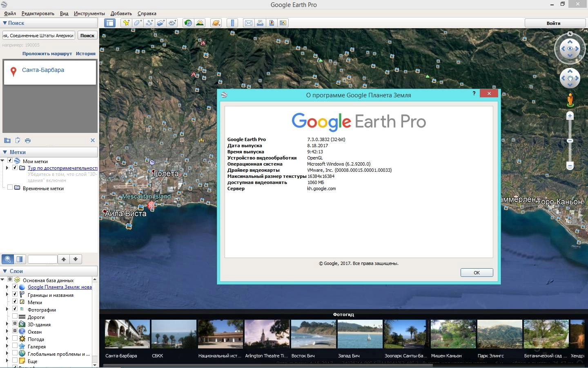Uncheck the Фотографии layer checkbox
588x368 pixels.
(x=15, y=309)
